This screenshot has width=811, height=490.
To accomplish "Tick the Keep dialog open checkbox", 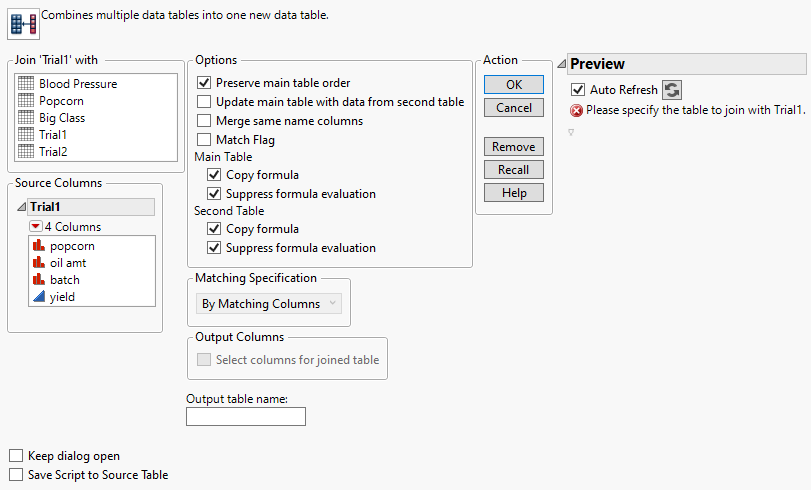I will (15, 457).
